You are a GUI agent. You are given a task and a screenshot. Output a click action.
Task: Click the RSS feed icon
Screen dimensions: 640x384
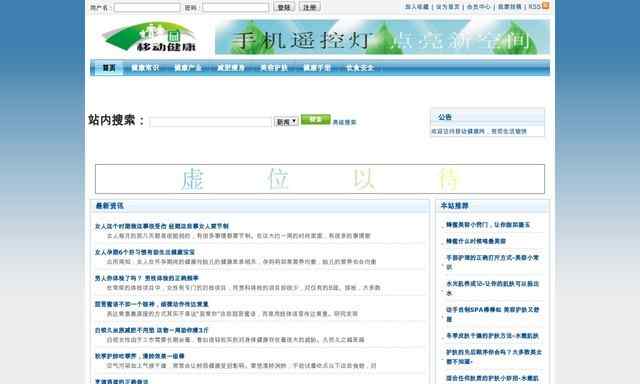click(545, 6)
